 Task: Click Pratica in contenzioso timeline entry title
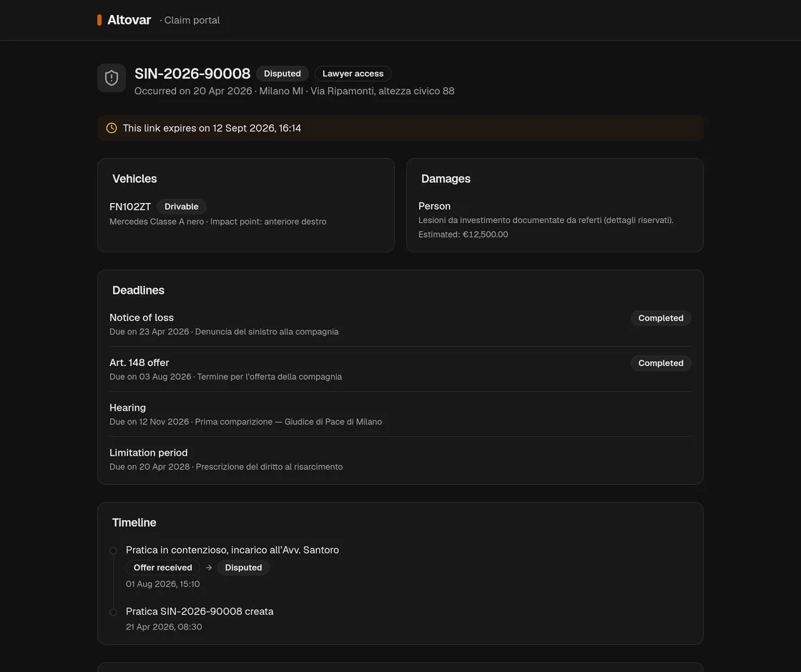click(232, 550)
